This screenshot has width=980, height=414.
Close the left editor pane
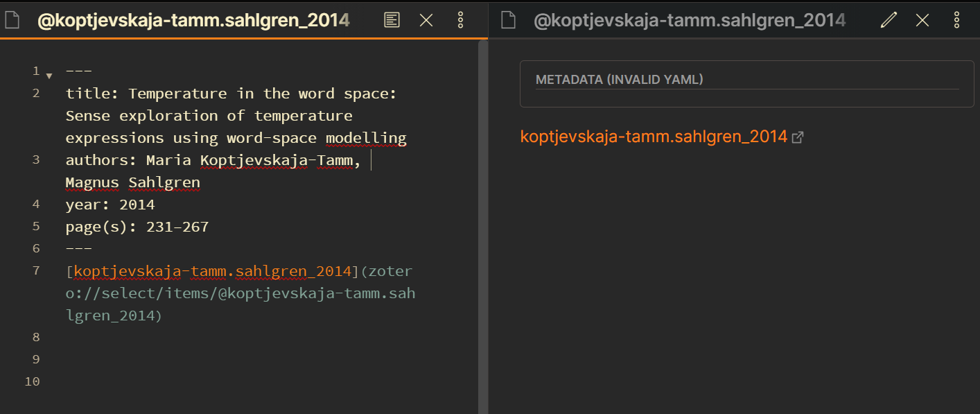point(426,20)
